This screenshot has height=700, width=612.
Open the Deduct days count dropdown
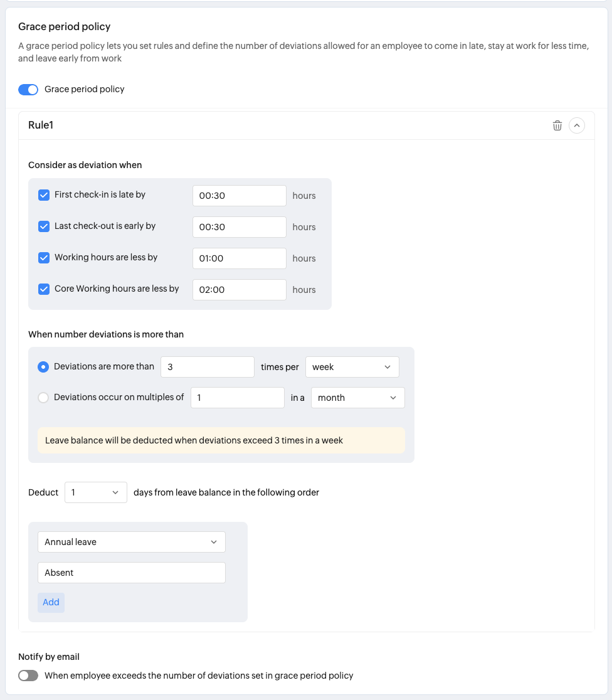[x=95, y=492]
